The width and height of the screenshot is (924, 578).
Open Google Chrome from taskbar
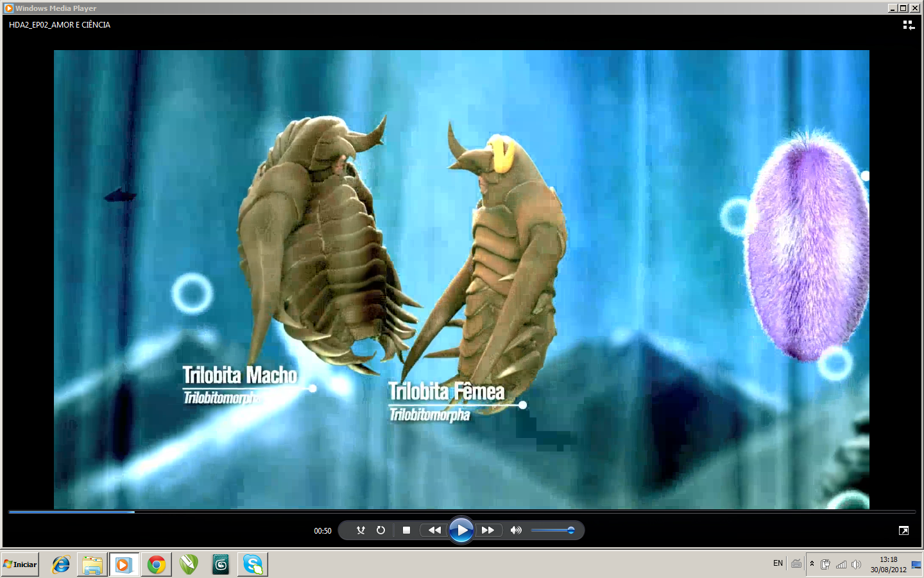[157, 565]
